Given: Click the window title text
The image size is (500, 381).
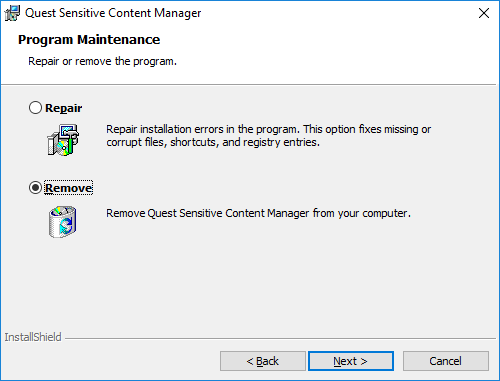Looking at the screenshot, I should coord(113,13).
